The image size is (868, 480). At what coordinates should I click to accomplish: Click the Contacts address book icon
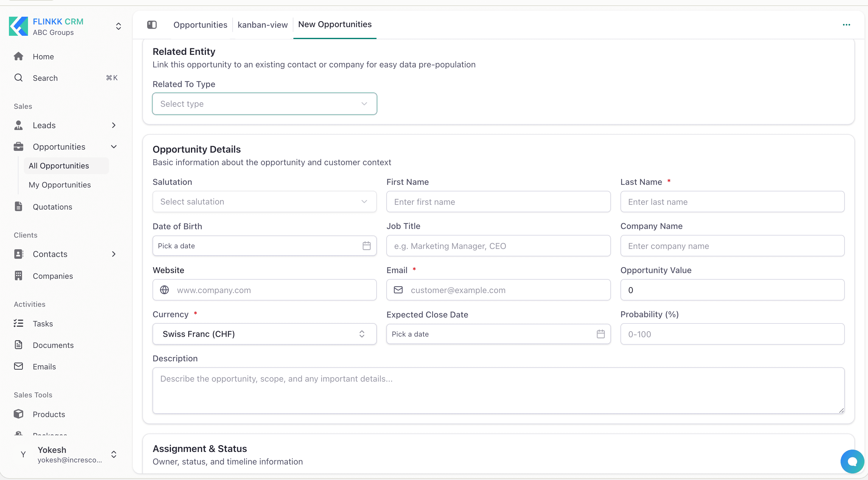pos(18,254)
